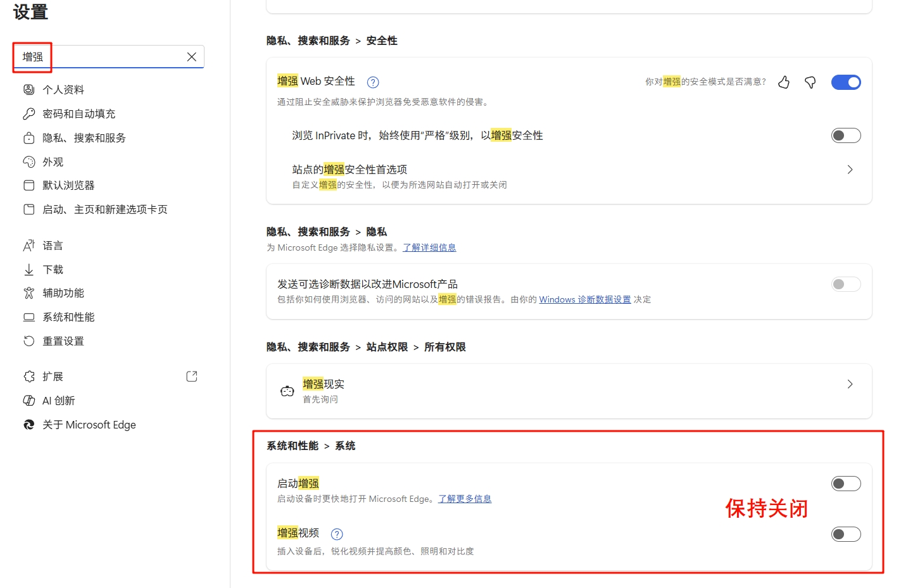Click the palette icon beside 外观
The width and height of the screenshot is (901, 588).
(x=29, y=161)
